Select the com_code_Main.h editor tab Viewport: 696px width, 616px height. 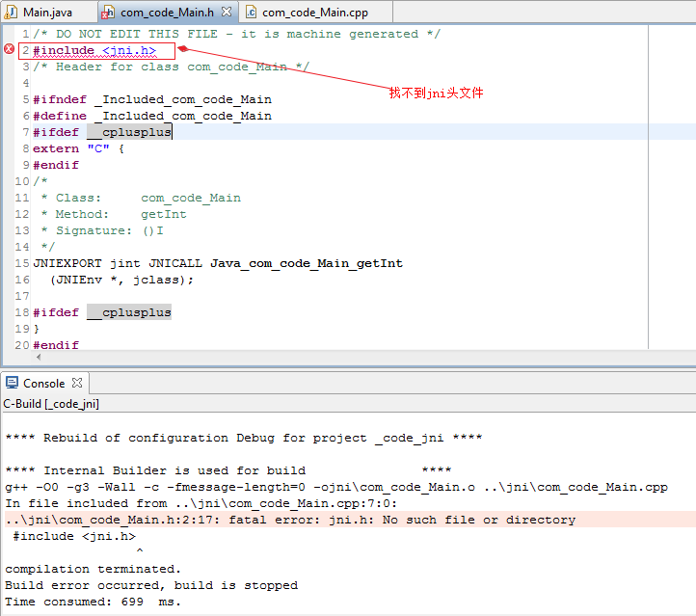pyautogui.click(x=167, y=12)
